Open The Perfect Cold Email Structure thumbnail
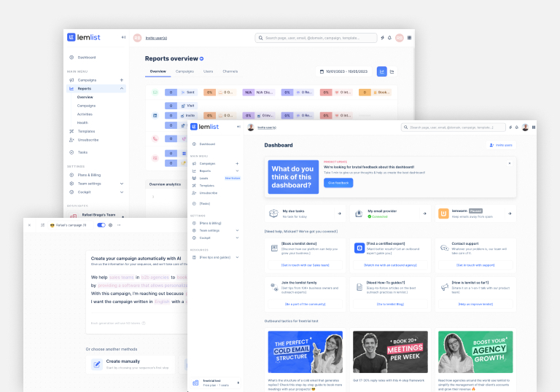Screen dimensions: 560x392 [x=306, y=352]
